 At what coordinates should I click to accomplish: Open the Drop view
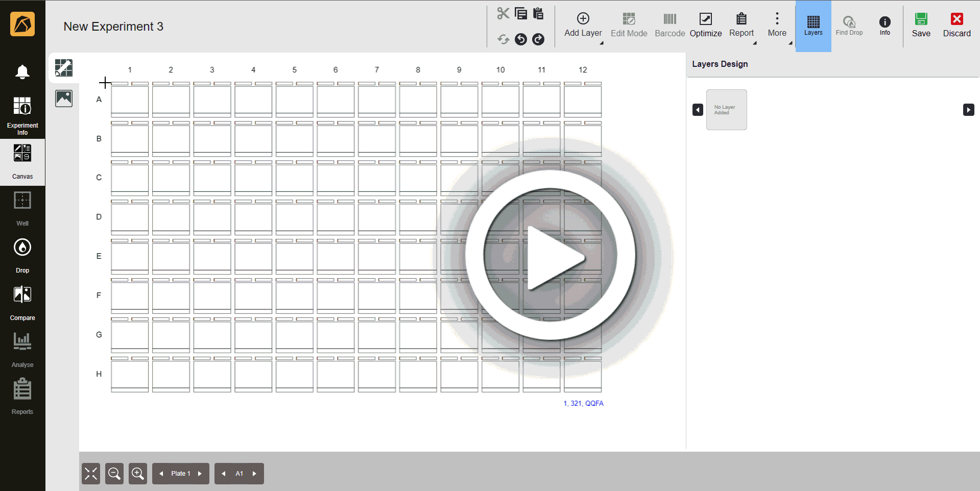pyautogui.click(x=22, y=255)
